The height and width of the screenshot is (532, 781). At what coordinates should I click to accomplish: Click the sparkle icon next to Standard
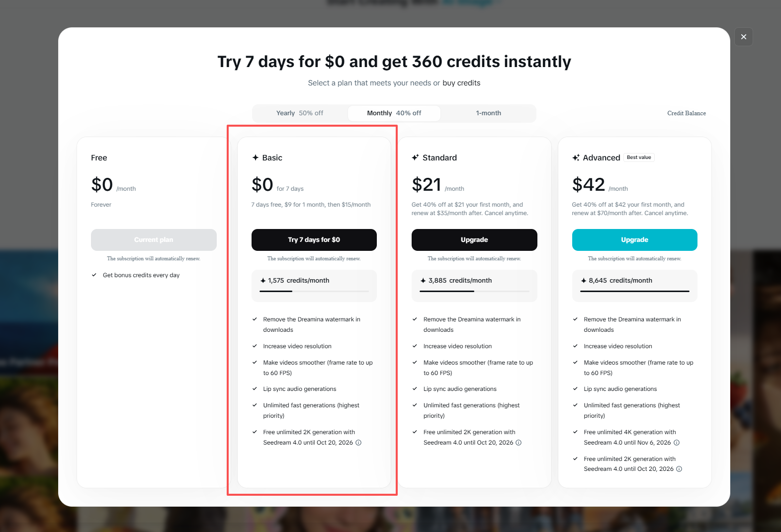tap(415, 157)
